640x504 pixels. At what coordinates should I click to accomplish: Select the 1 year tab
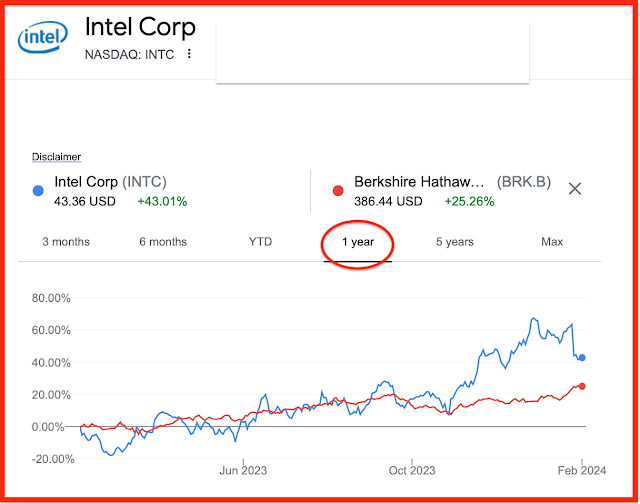pos(358,242)
